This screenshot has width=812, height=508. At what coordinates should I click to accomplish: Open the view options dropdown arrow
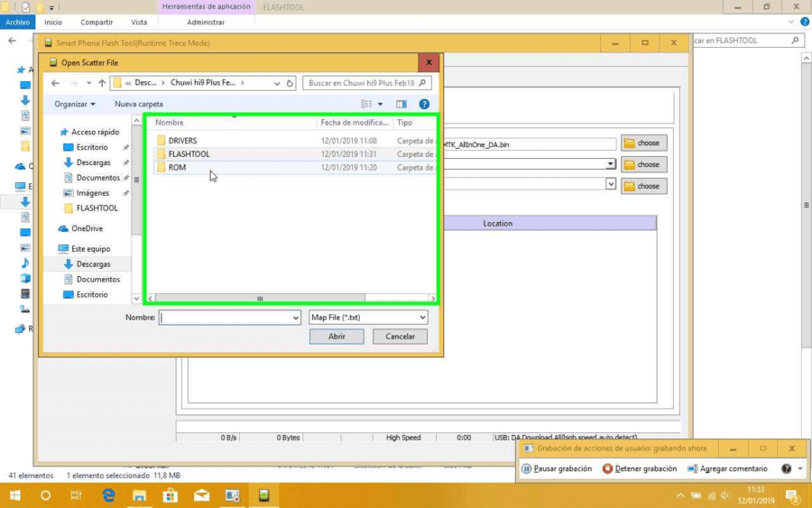tap(380, 104)
